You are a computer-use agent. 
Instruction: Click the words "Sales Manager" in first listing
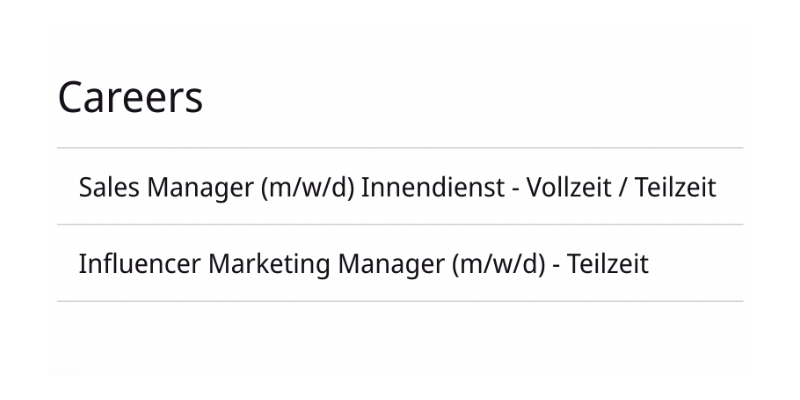point(165,187)
